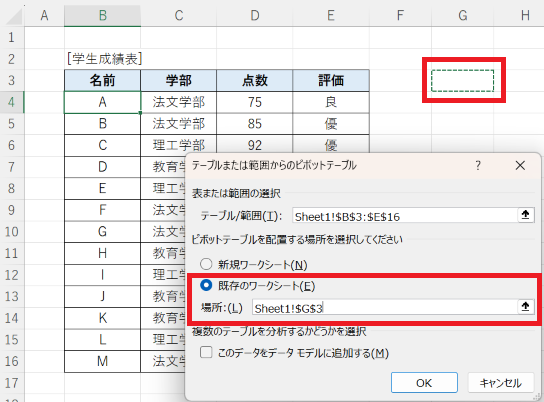The image size is (544, 402).
Task: Confirm the dialog with OK
Action: point(424,383)
